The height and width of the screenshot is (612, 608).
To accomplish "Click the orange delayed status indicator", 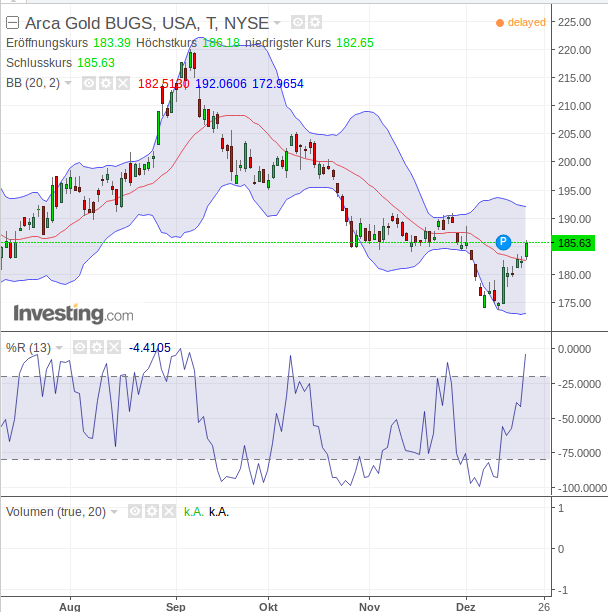I will [x=521, y=23].
